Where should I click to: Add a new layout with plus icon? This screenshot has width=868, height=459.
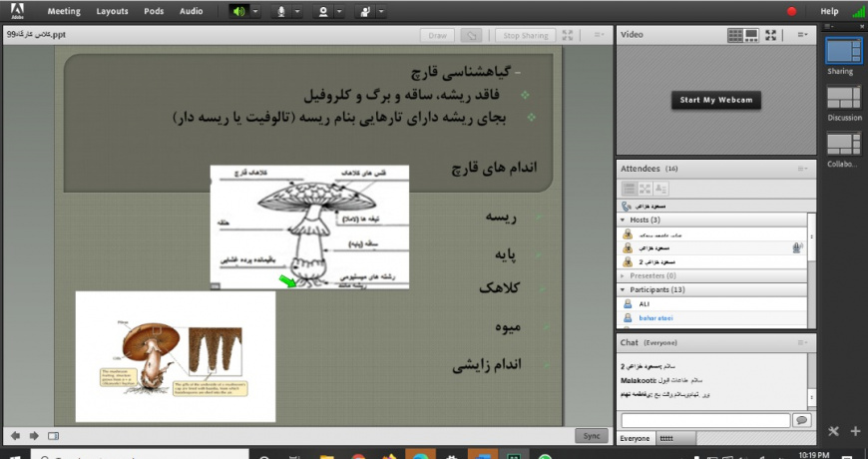tap(855, 431)
